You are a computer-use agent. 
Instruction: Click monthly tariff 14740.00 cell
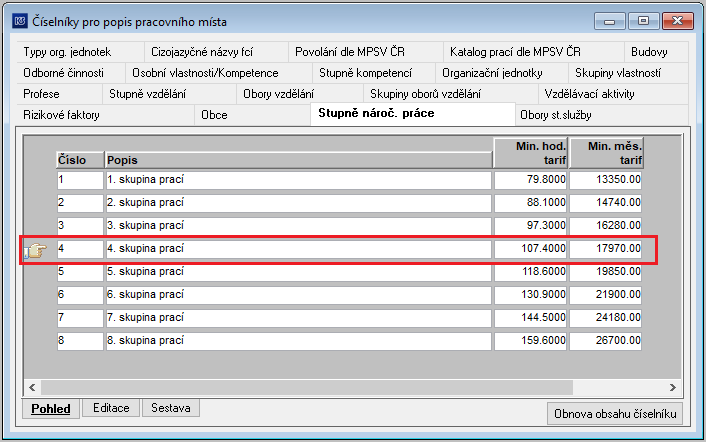coord(606,203)
